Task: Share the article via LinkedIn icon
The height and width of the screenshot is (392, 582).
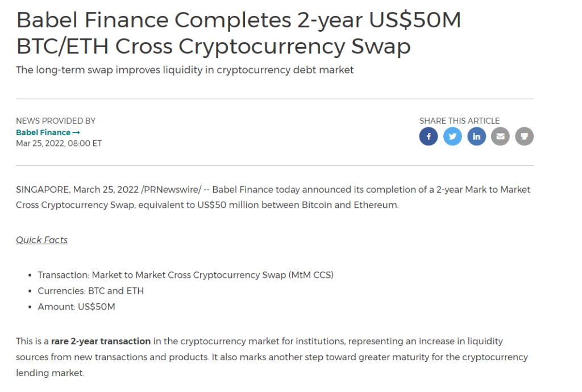Action: click(x=477, y=136)
